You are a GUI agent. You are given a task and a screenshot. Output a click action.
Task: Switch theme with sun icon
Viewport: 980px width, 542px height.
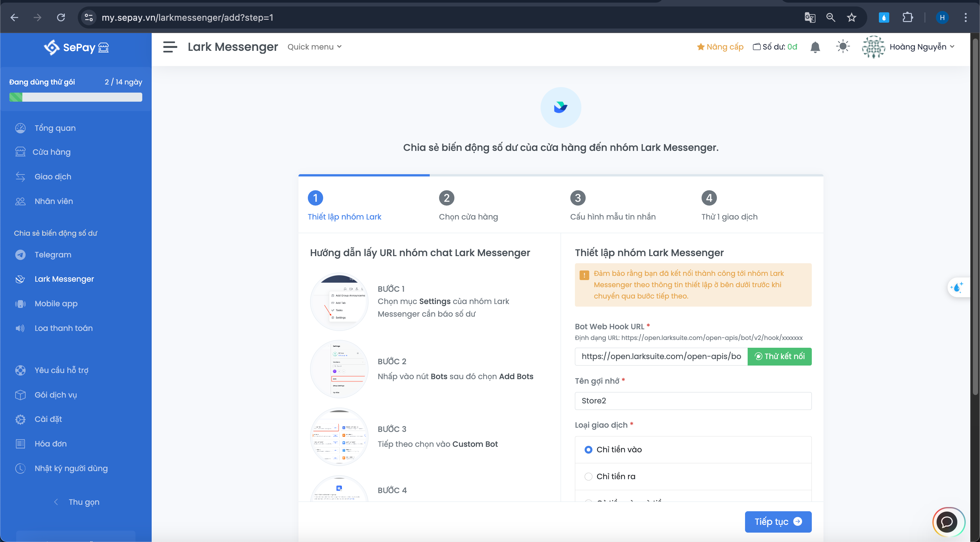[x=843, y=47]
